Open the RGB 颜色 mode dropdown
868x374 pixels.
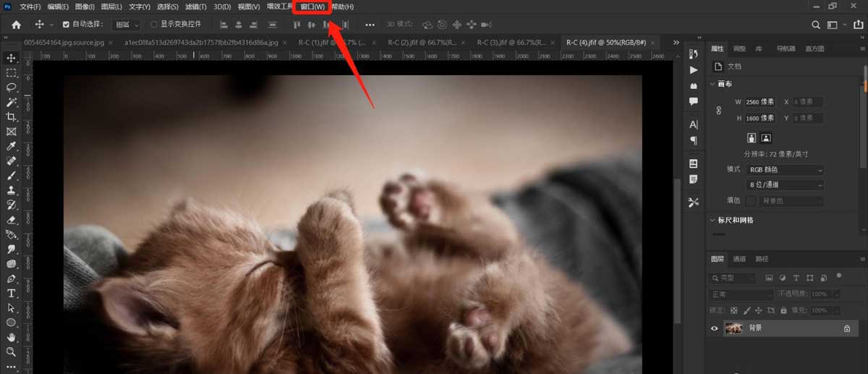tap(785, 170)
